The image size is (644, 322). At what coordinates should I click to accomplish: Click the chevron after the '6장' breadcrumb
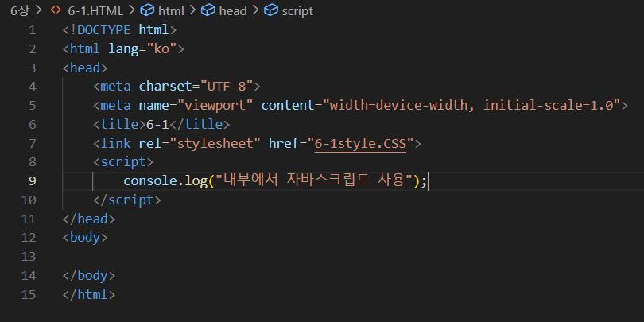pyautogui.click(x=39, y=10)
